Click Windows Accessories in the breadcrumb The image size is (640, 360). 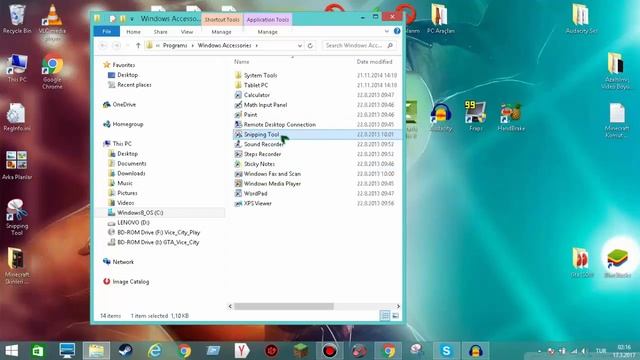[x=224, y=46]
